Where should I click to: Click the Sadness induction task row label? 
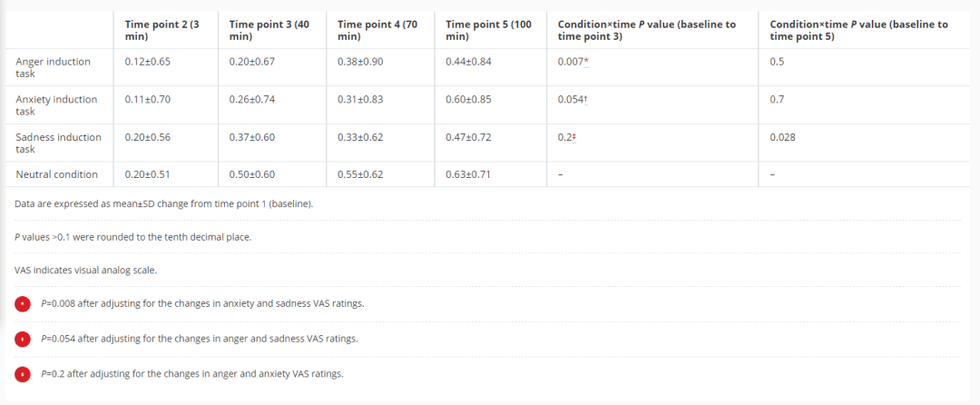(x=58, y=143)
